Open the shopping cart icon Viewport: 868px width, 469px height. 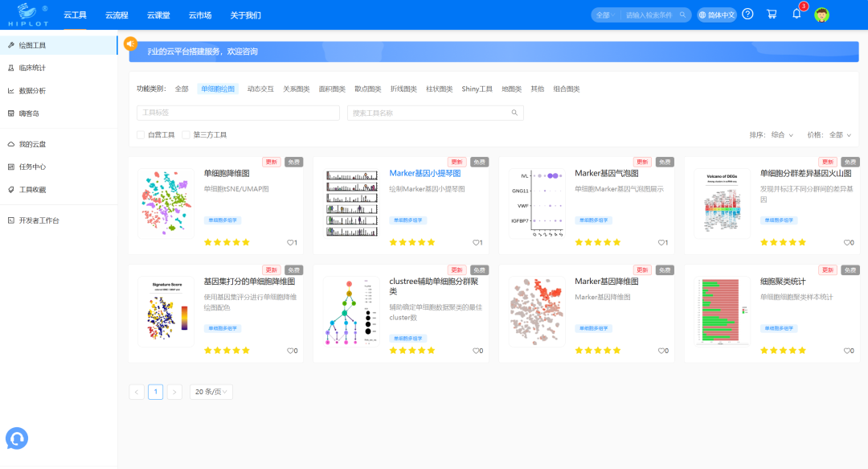coord(772,14)
